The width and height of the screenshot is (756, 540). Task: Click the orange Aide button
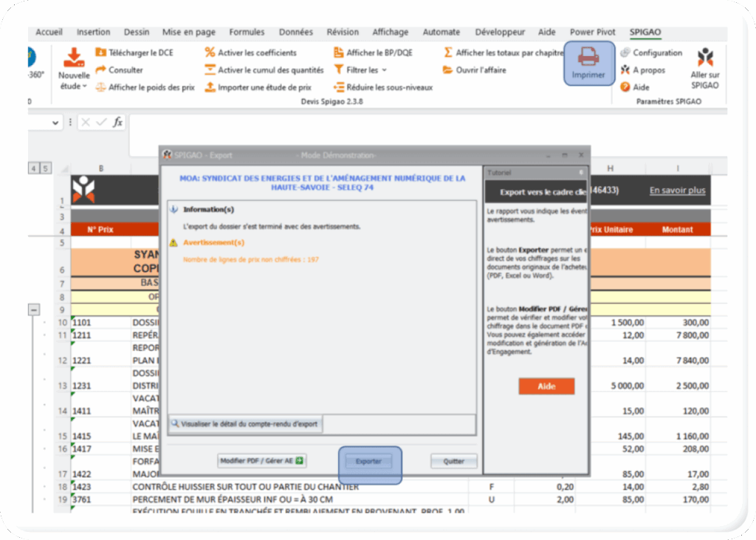(x=546, y=386)
